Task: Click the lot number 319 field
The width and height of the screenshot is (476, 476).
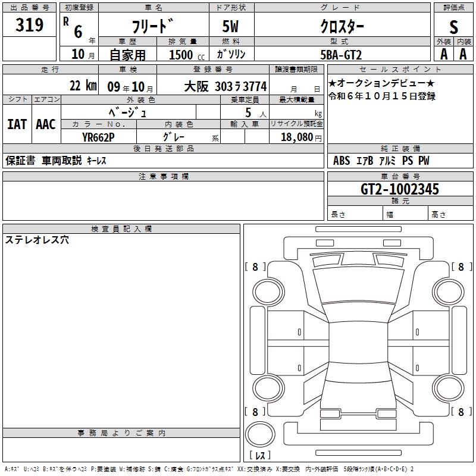Action: click(x=29, y=25)
